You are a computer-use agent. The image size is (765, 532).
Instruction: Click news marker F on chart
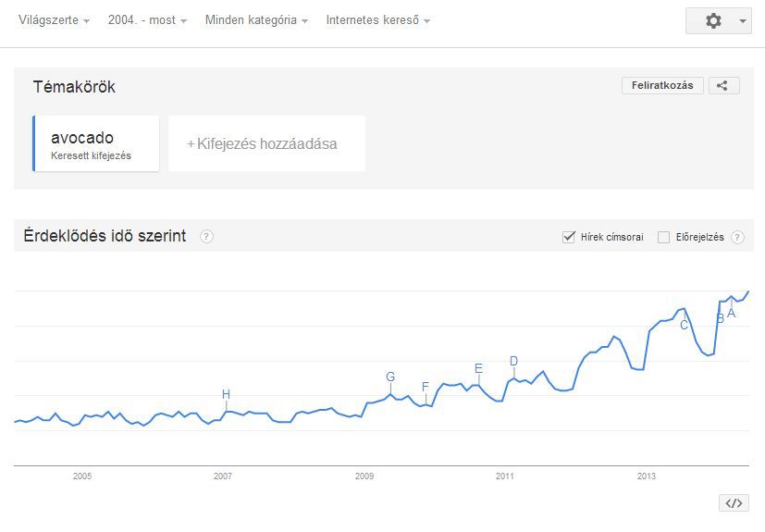426,387
